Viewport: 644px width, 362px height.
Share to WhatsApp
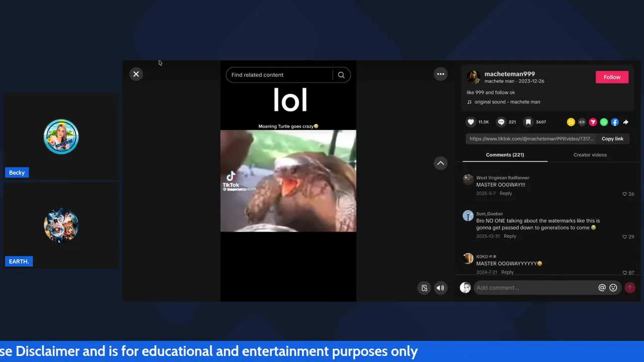click(604, 122)
